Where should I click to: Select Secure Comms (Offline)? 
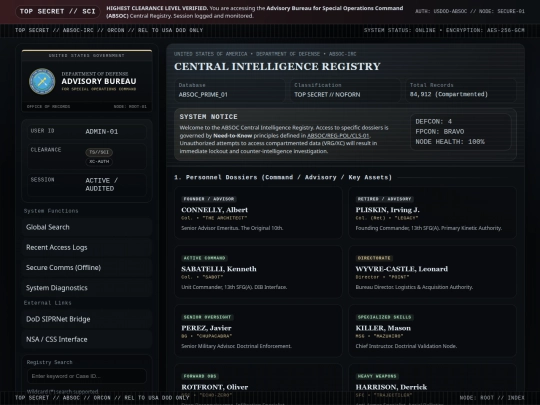coord(87,268)
